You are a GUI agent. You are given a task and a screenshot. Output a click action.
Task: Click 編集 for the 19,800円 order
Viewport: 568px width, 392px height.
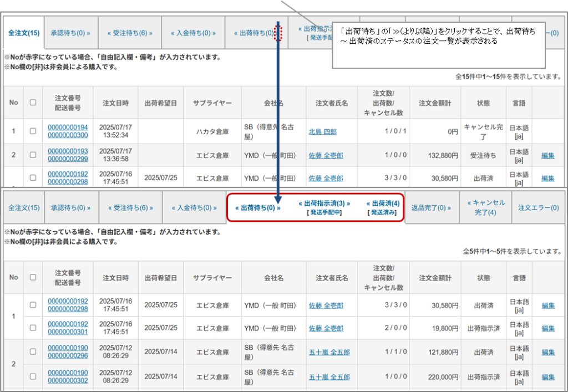pyautogui.click(x=547, y=328)
